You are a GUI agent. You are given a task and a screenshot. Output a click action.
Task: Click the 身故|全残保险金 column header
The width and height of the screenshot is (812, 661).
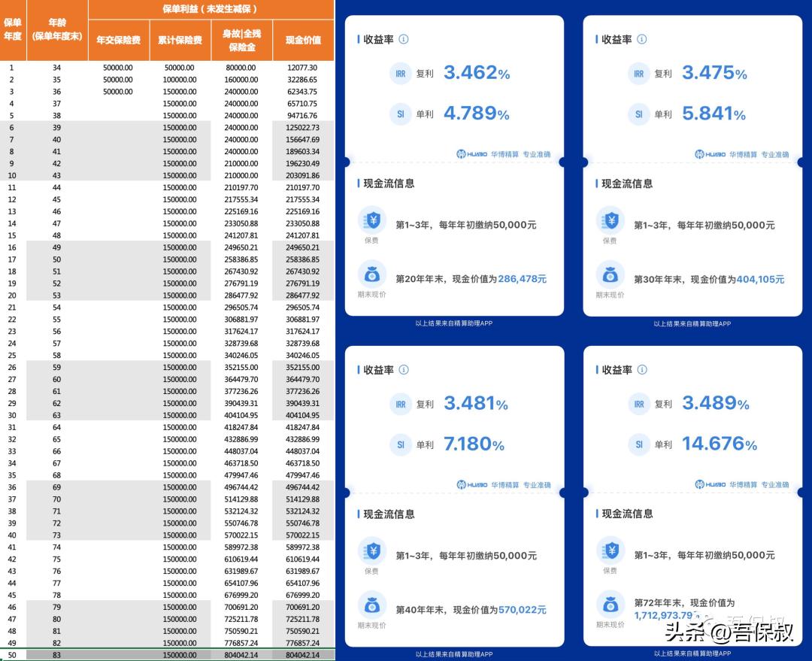[241, 40]
